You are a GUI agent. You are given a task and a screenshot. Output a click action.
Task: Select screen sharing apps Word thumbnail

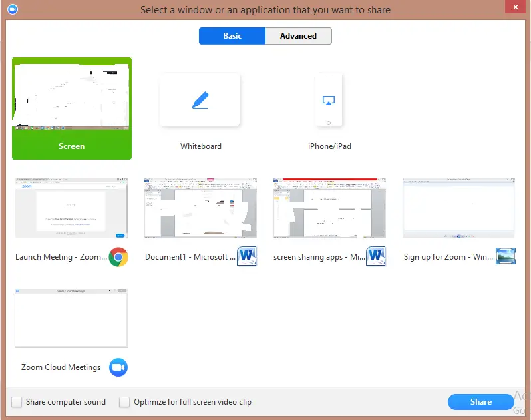(x=329, y=208)
